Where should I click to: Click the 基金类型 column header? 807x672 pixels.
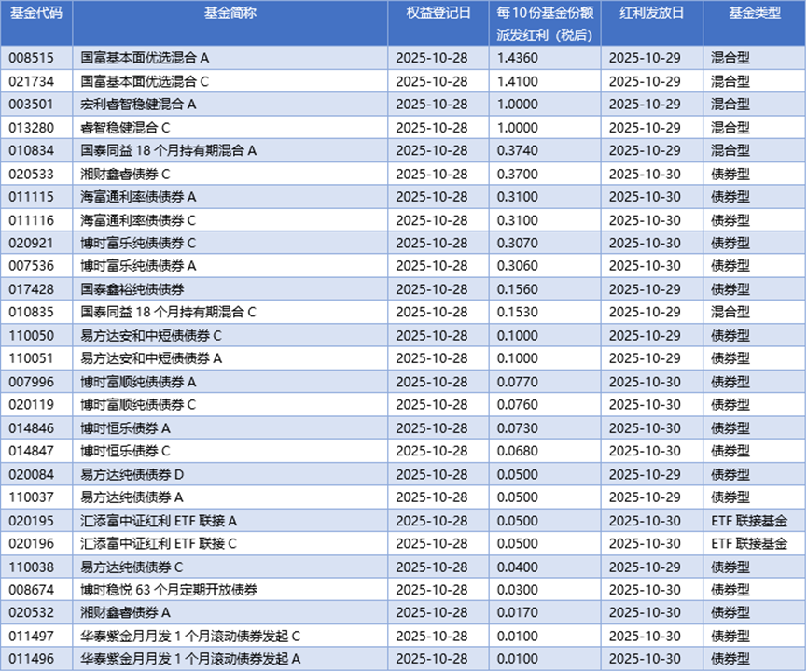tap(755, 13)
